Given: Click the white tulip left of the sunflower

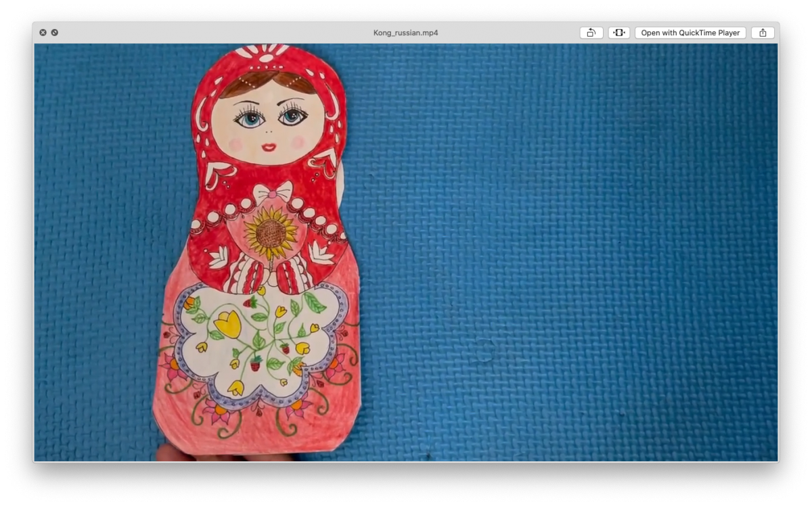Looking at the screenshot, I should 218,256.
